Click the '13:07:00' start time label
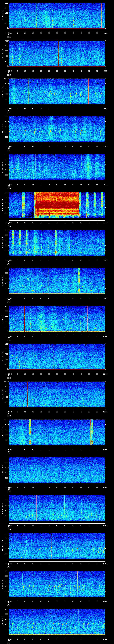 tap(9, 260)
